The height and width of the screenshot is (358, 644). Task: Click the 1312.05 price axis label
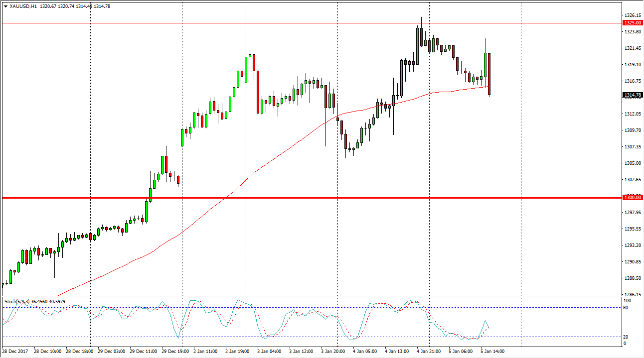click(x=632, y=114)
